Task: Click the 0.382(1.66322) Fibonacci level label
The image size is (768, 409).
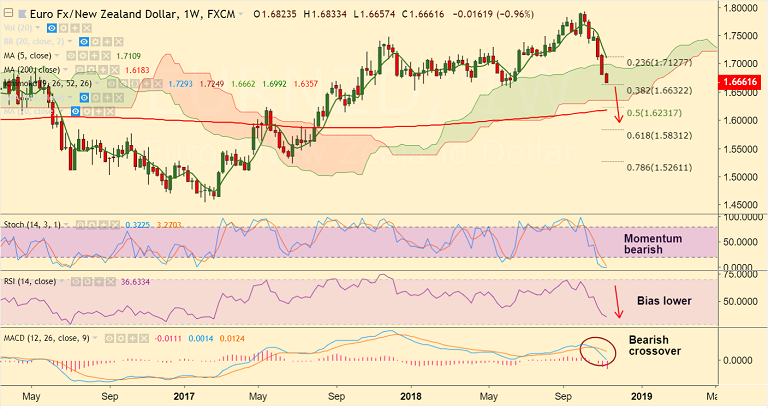Action: [659, 91]
